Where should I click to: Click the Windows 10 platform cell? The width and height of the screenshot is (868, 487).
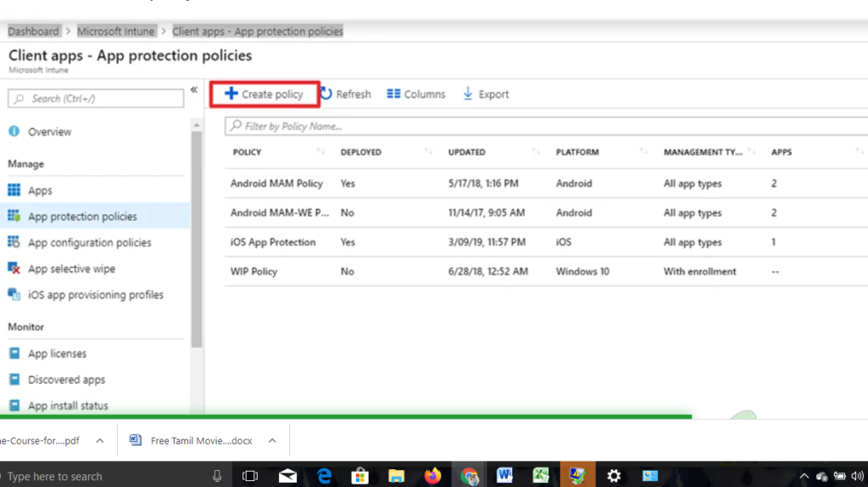pos(582,271)
